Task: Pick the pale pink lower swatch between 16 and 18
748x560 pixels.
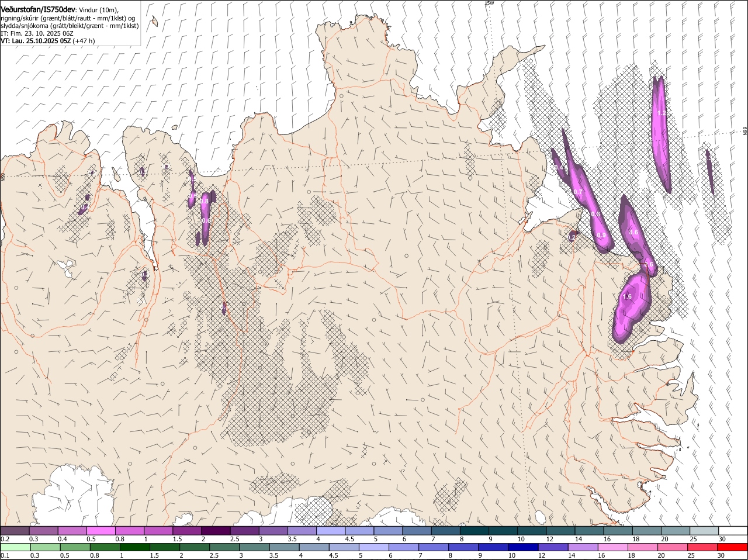Action: (x=612, y=547)
